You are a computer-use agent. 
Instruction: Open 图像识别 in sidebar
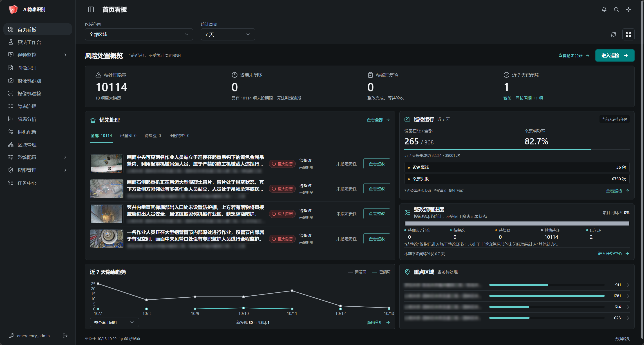38,68
